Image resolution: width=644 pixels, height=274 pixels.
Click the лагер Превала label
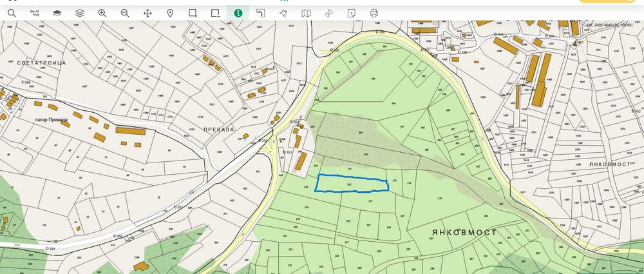[52, 120]
